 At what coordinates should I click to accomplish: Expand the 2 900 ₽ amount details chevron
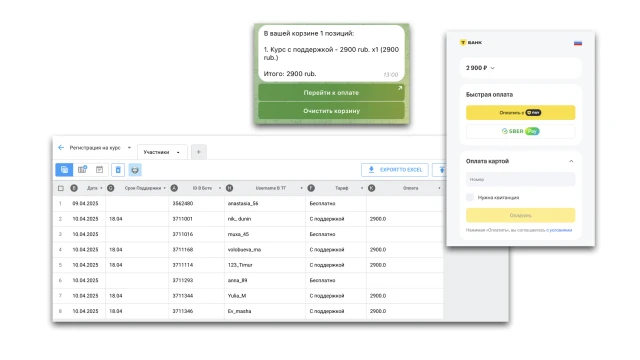pyautogui.click(x=492, y=68)
